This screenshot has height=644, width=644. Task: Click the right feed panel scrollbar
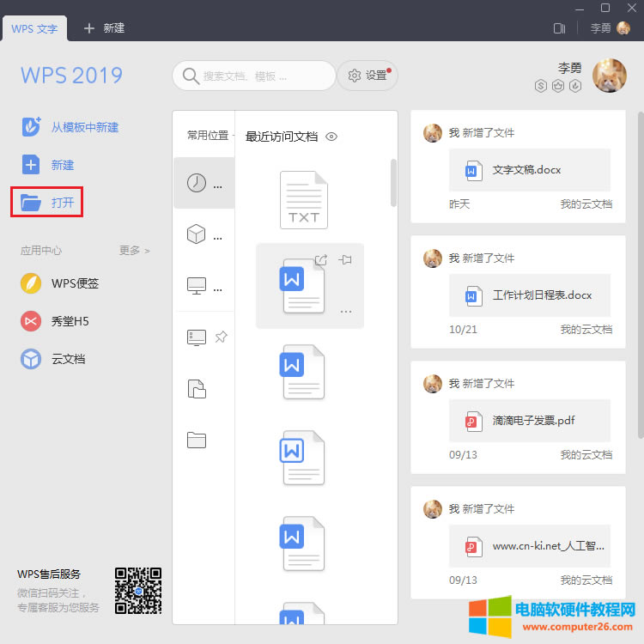point(641,275)
